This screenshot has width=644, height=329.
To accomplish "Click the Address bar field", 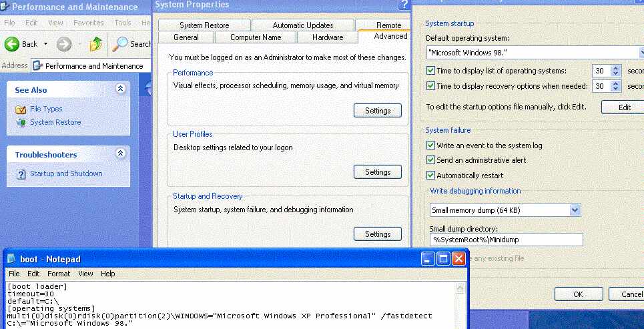I will click(x=91, y=65).
